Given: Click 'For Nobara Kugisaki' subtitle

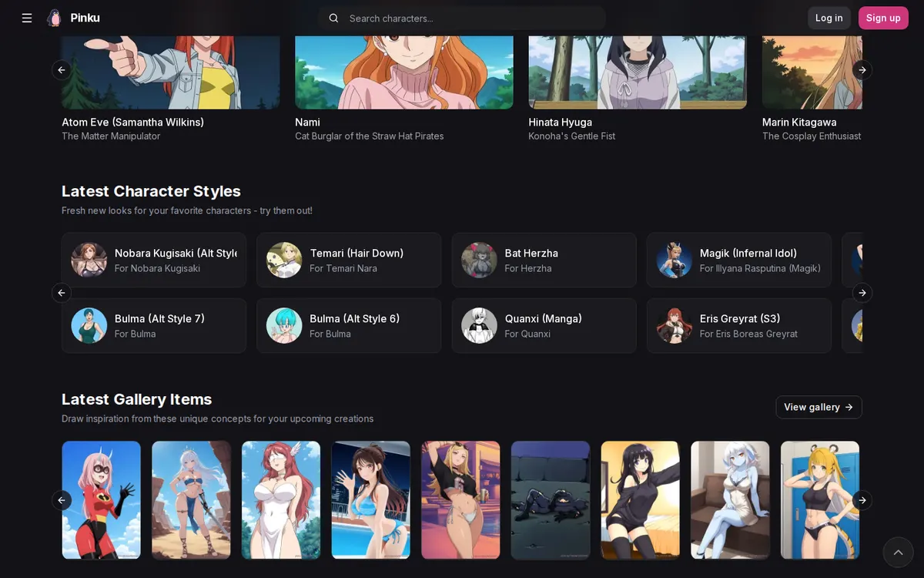Looking at the screenshot, I should tap(157, 268).
